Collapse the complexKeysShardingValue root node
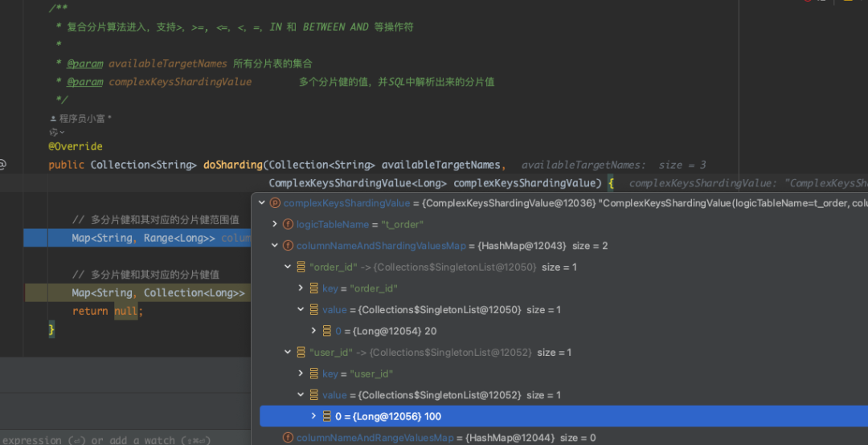The width and height of the screenshot is (868, 445). pos(261,203)
